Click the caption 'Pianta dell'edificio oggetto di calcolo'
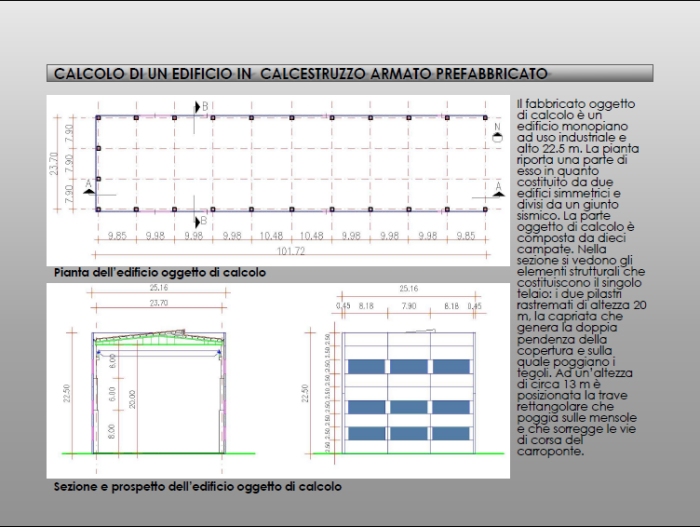Screen dimensions: 700x527 tap(160, 273)
